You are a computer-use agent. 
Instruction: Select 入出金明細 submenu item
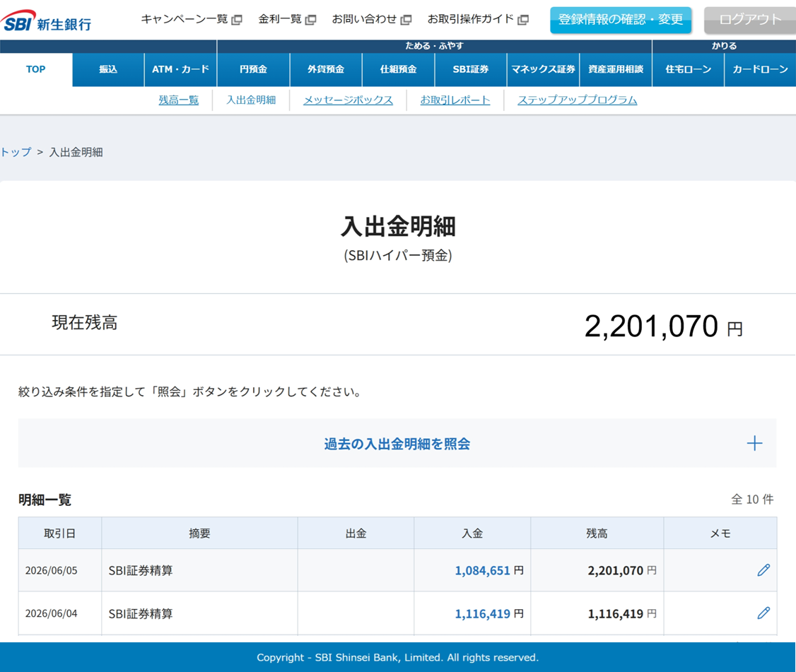[x=251, y=100]
